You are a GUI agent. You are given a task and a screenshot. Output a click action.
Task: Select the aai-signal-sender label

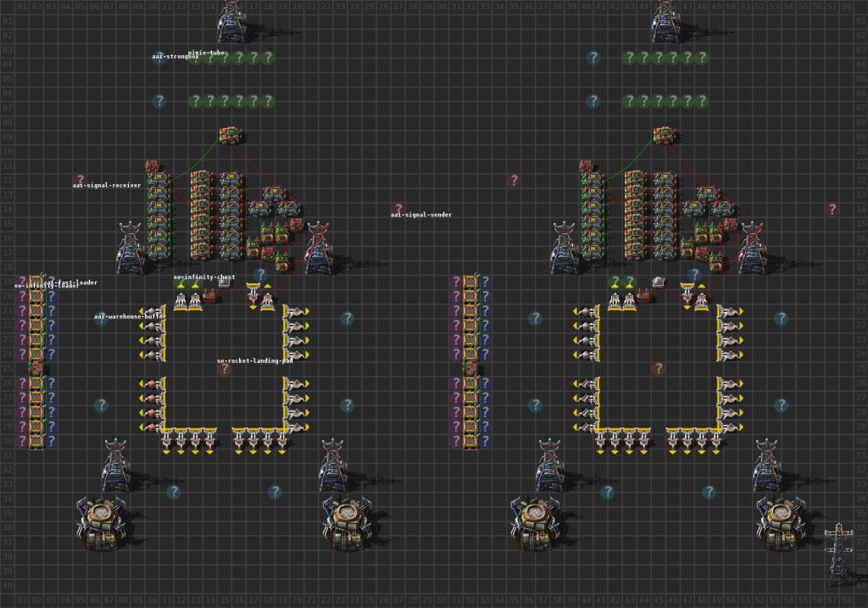(421, 215)
